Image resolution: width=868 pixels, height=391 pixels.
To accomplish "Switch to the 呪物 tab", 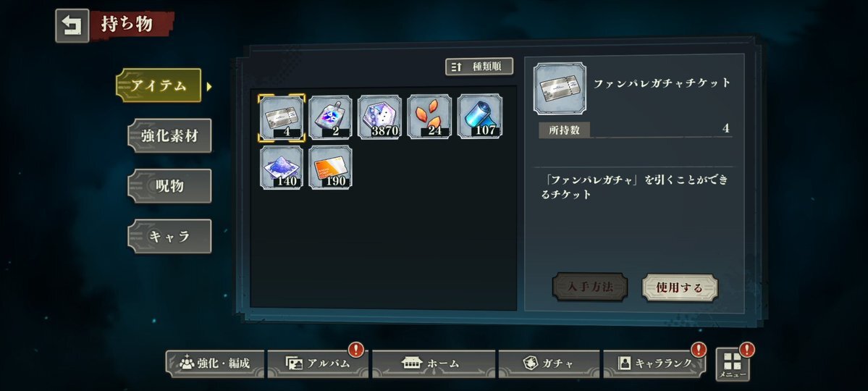I will [x=169, y=186].
